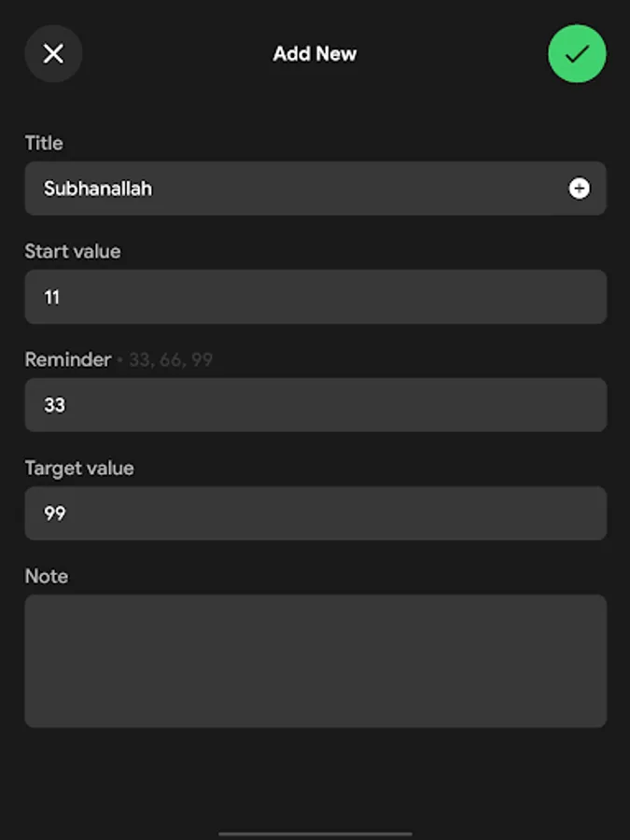
Task: Focus the Title input field
Action: pyautogui.click(x=299, y=189)
